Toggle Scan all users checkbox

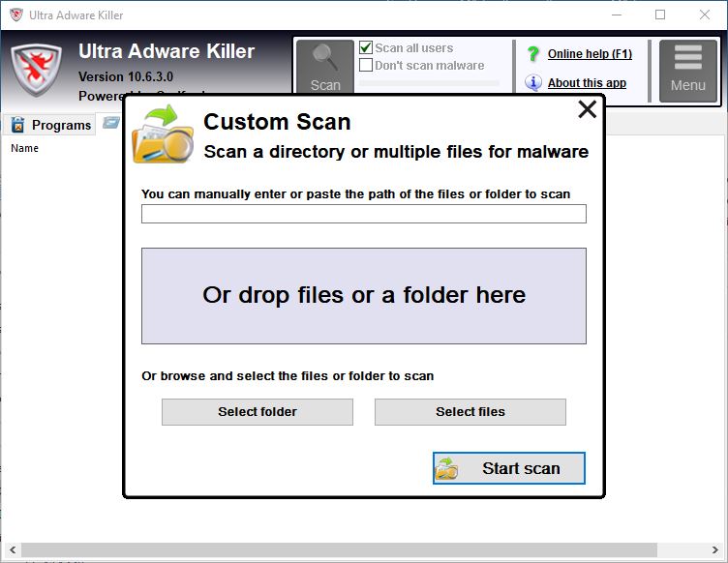366,47
